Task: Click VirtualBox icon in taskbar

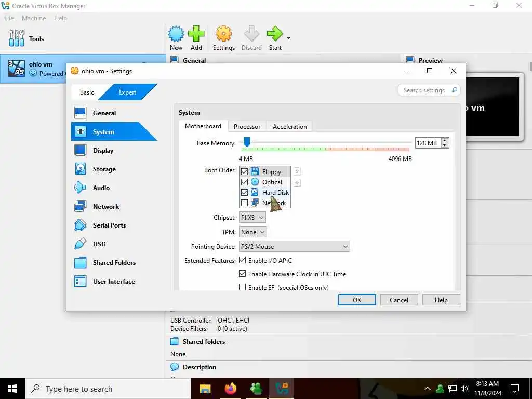Action: tap(282, 389)
